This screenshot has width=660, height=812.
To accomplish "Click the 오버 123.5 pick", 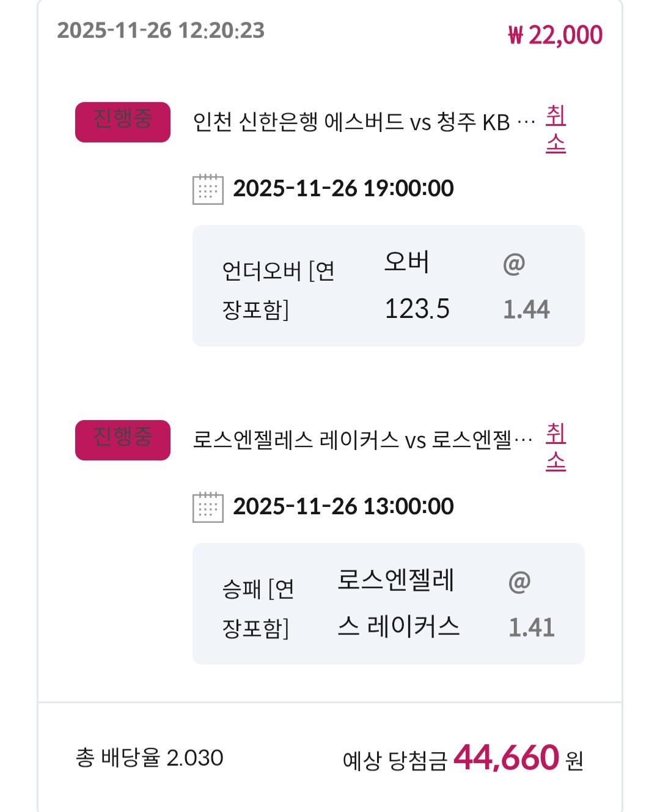I will [416, 286].
